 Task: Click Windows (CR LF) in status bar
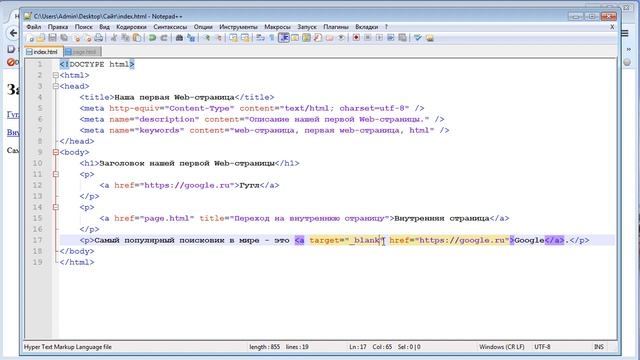(x=502, y=347)
